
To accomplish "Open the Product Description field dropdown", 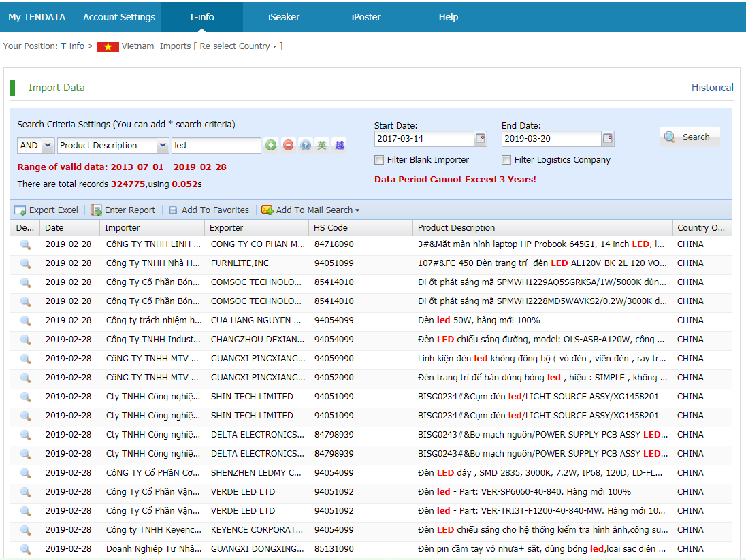I will click(x=163, y=146).
